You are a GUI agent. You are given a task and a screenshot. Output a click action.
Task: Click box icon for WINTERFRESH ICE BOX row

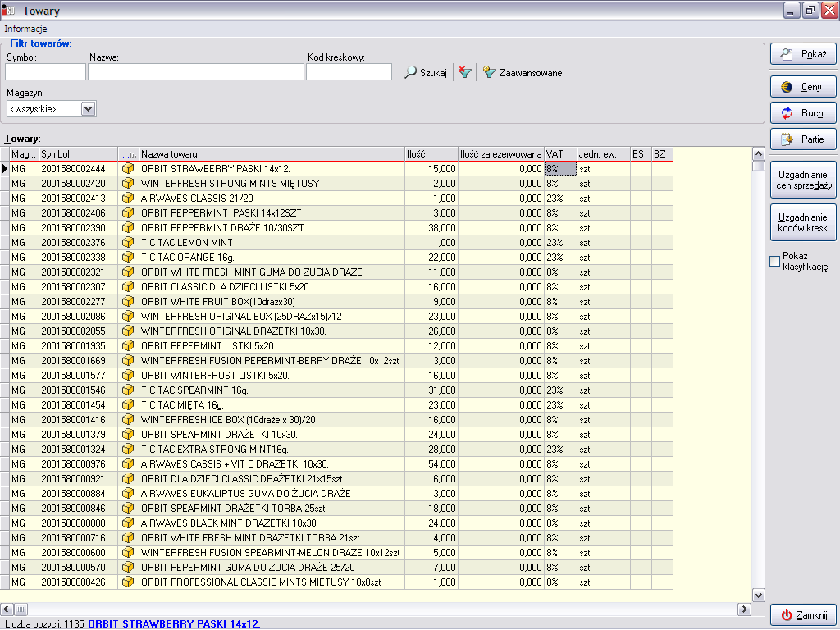click(x=128, y=419)
